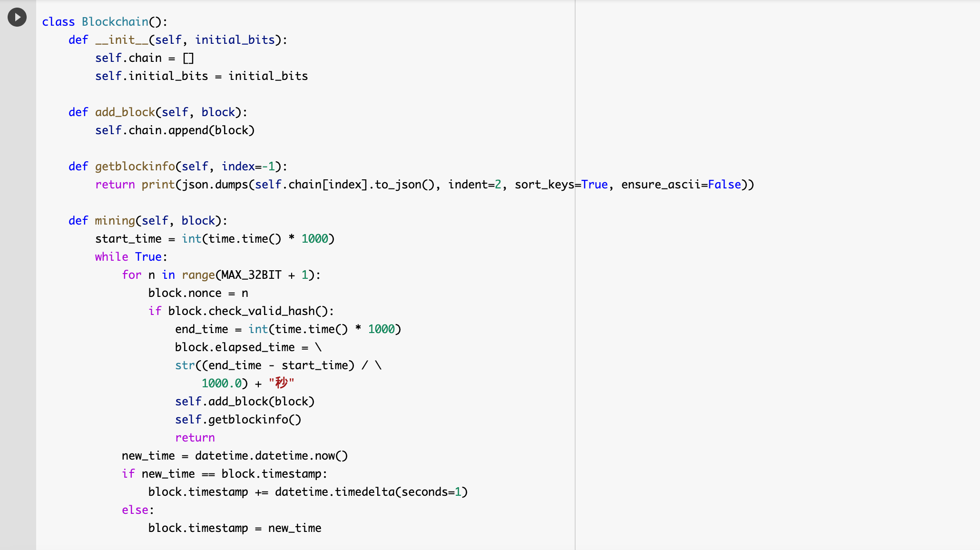The height and width of the screenshot is (550, 980).
Task: Click the mining method definition
Action: 115,221
